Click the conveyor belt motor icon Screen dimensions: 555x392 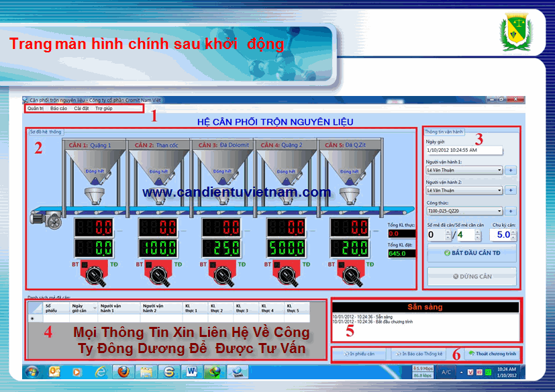click(x=46, y=219)
